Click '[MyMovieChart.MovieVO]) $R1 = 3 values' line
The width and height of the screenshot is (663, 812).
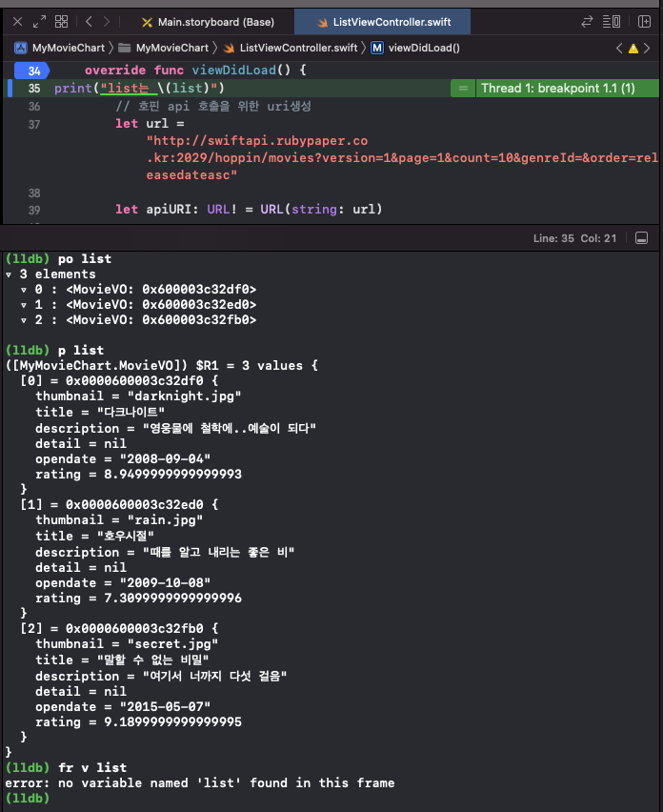(162, 366)
